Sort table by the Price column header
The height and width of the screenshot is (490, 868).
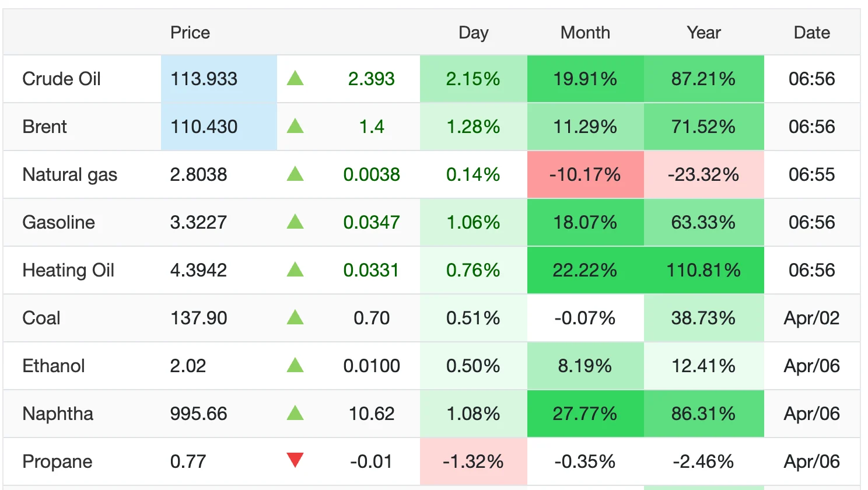(190, 33)
